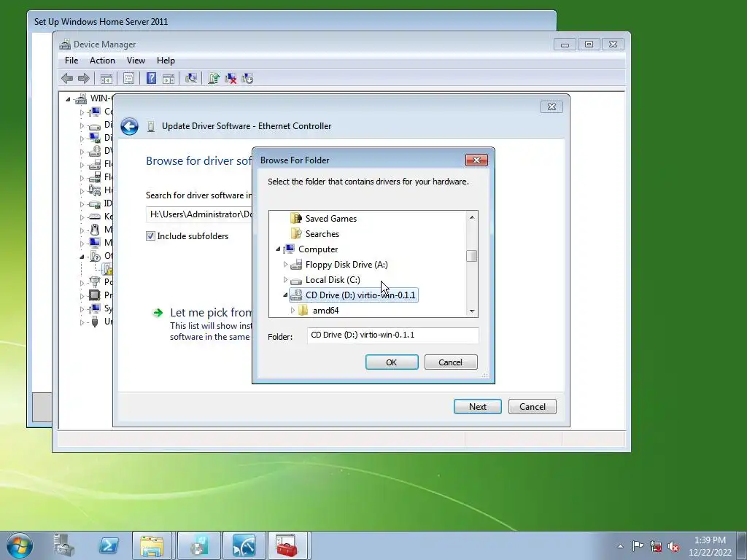Select the 'amd64' folder row
The height and width of the screenshot is (560, 747).
click(325, 311)
